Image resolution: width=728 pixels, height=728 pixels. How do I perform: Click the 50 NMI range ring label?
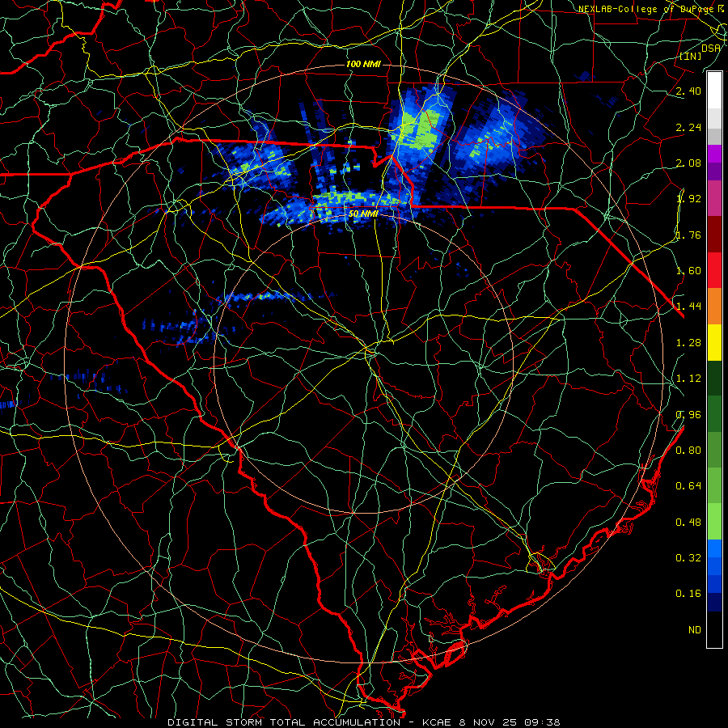(363, 214)
